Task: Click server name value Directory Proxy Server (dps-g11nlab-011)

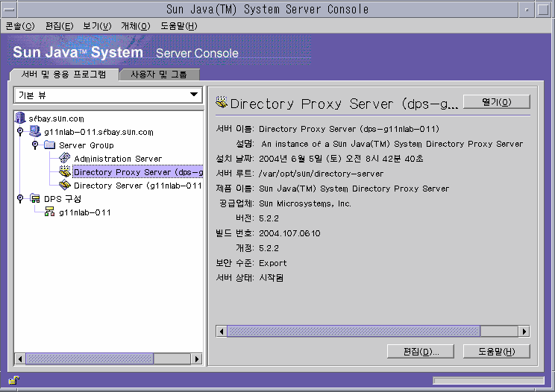Action: point(349,129)
